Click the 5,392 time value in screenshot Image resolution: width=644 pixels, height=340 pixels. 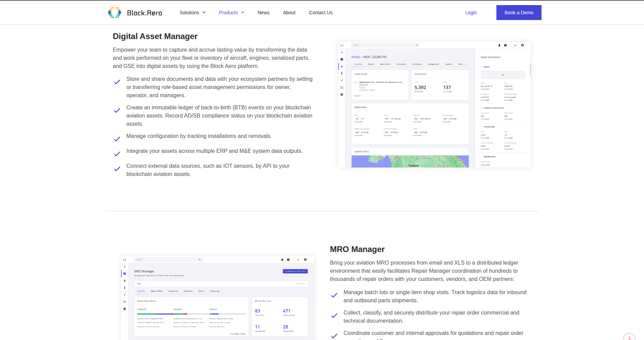[420, 87]
